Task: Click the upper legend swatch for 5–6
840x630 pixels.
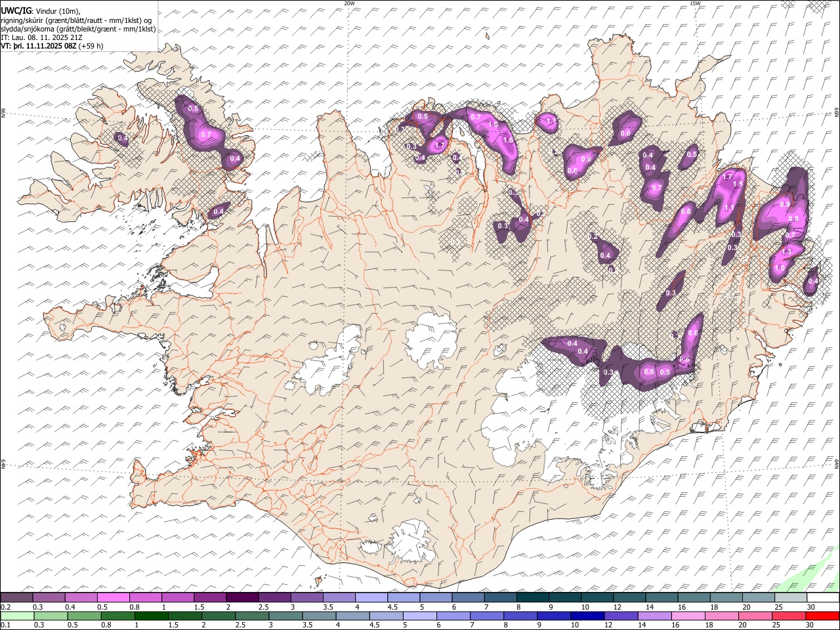Action: pos(436,597)
